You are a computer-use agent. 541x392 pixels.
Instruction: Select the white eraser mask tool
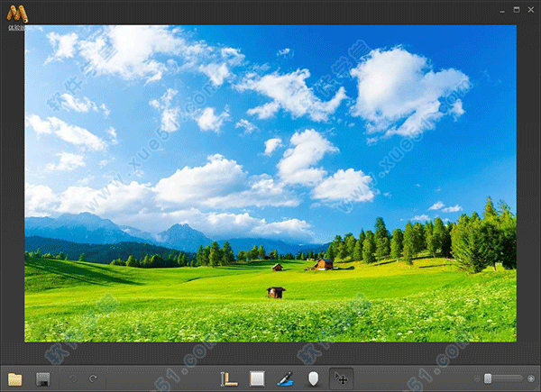(x=314, y=378)
